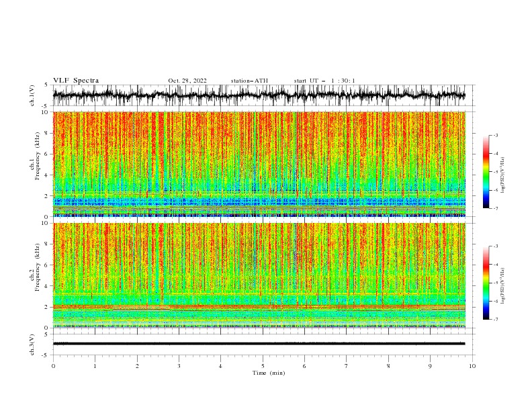This screenshot has width=532, height=411.
Task: Click the "Time (min)" axis title
Action: pyautogui.click(x=269, y=373)
